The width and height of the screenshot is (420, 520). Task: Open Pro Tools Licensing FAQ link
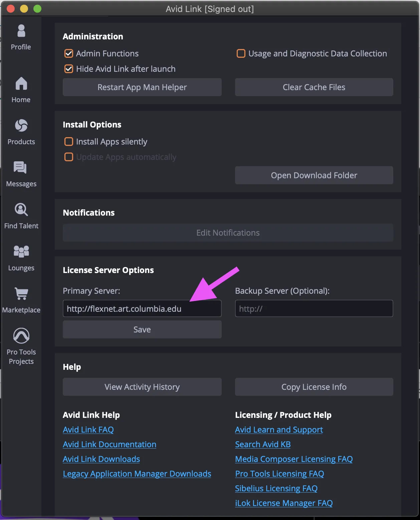tap(279, 474)
